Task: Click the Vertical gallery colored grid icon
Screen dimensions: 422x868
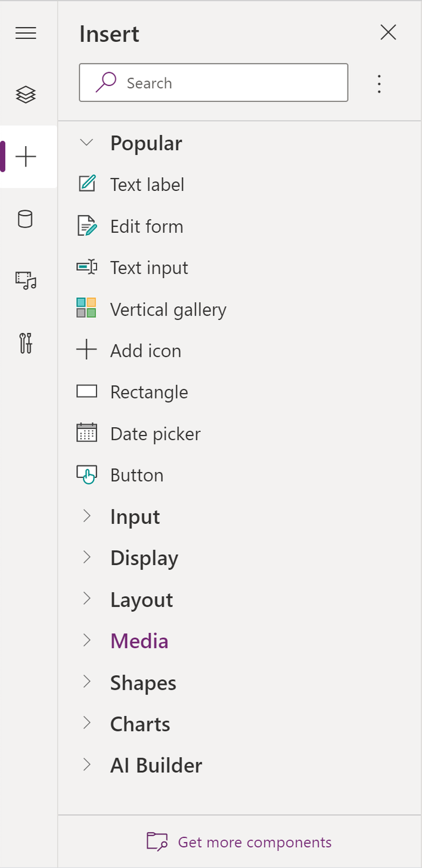Action: [x=86, y=308]
